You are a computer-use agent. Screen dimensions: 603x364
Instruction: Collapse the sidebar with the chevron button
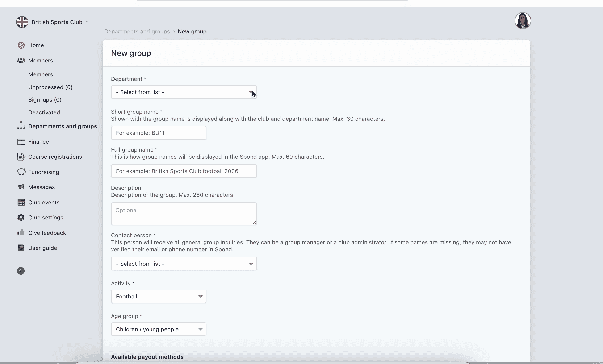click(x=21, y=271)
